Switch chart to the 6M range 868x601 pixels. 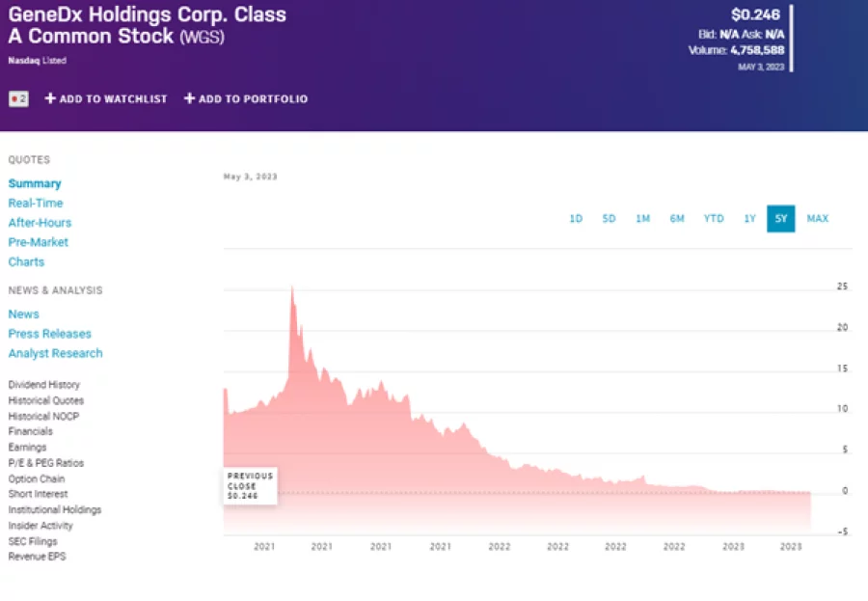click(677, 219)
